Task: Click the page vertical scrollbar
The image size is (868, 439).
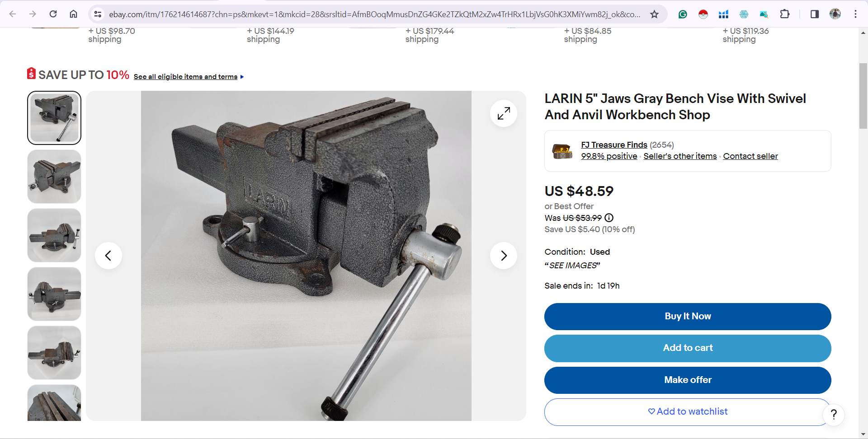Action: (863, 96)
